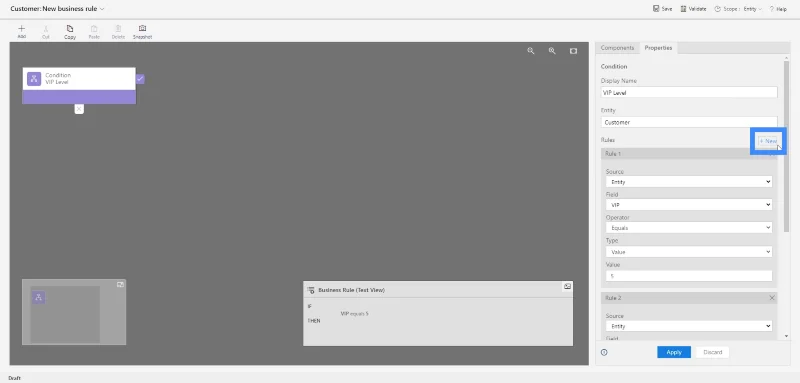Open Rule 2 Source dropdown
Screen dimensions: 800x383
pyautogui.click(x=689, y=326)
